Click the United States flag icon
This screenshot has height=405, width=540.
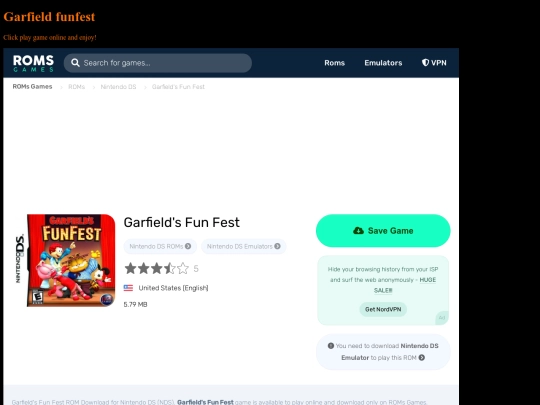pyautogui.click(x=128, y=288)
